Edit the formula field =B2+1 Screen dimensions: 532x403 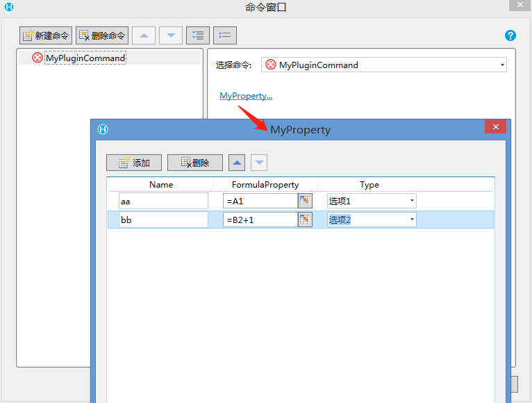(x=260, y=220)
